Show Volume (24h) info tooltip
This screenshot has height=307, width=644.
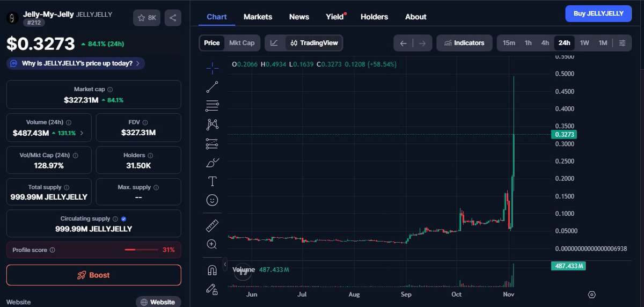(69, 122)
